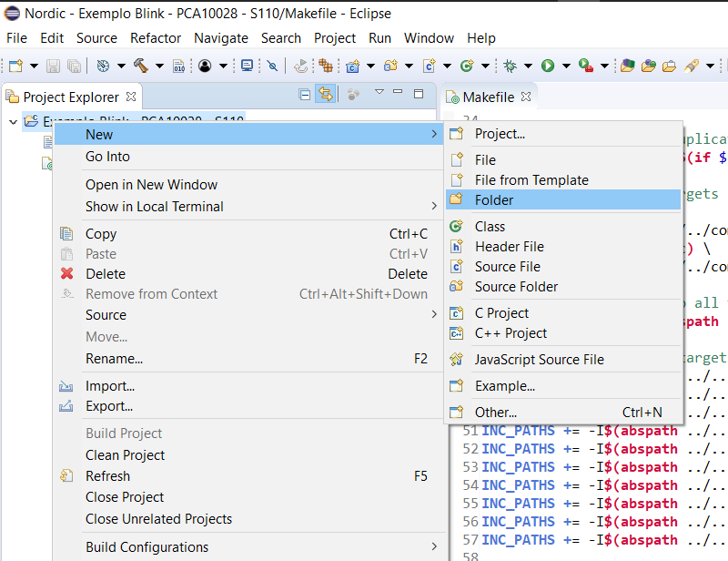
Task: Toggle Link with Editor in Project Explorer
Action: (326, 95)
